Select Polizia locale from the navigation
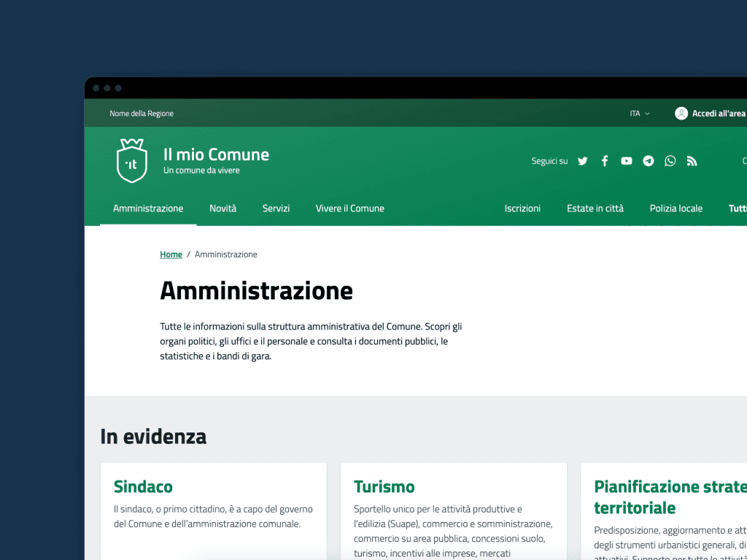747x560 pixels. pos(676,209)
